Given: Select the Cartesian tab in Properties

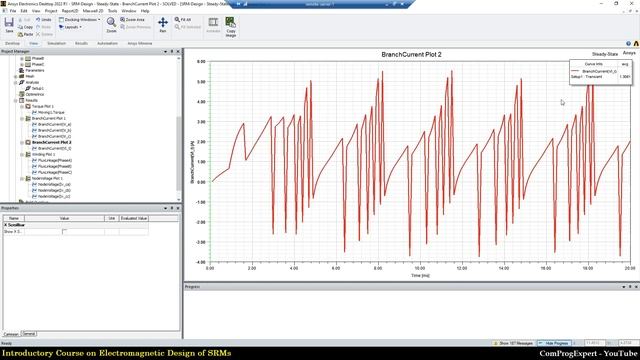Looking at the screenshot, I should tap(11, 334).
